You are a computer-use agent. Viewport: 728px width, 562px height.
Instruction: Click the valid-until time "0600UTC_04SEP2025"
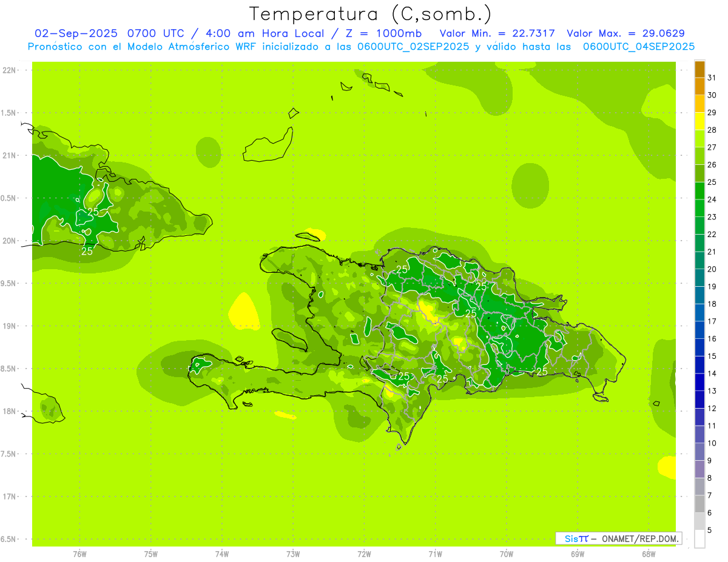tap(639, 47)
